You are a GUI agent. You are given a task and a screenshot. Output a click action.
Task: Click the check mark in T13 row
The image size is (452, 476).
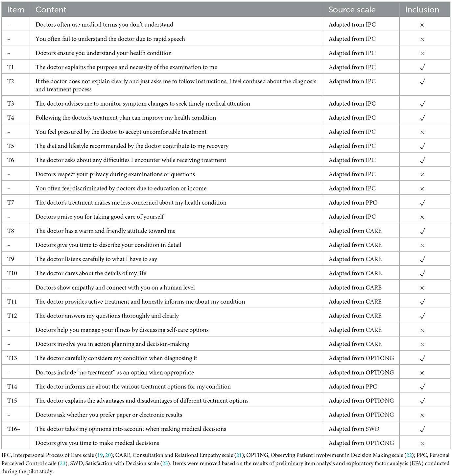pos(422,359)
